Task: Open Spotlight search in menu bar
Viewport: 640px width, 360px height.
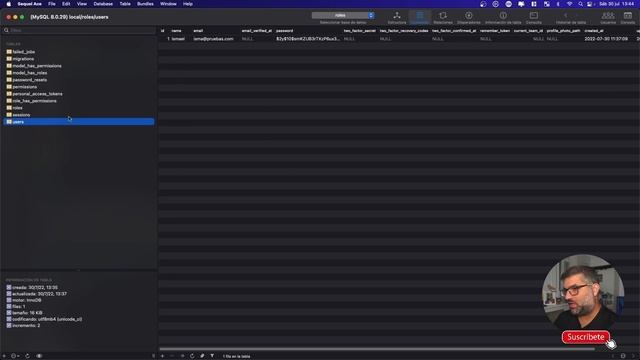Action: [580, 4]
